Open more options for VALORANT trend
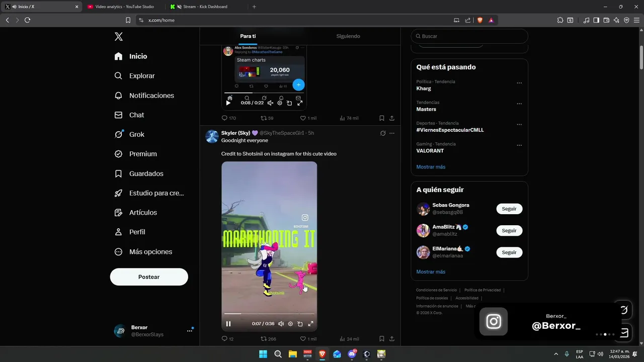The image size is (644, 362). point(519,145)
